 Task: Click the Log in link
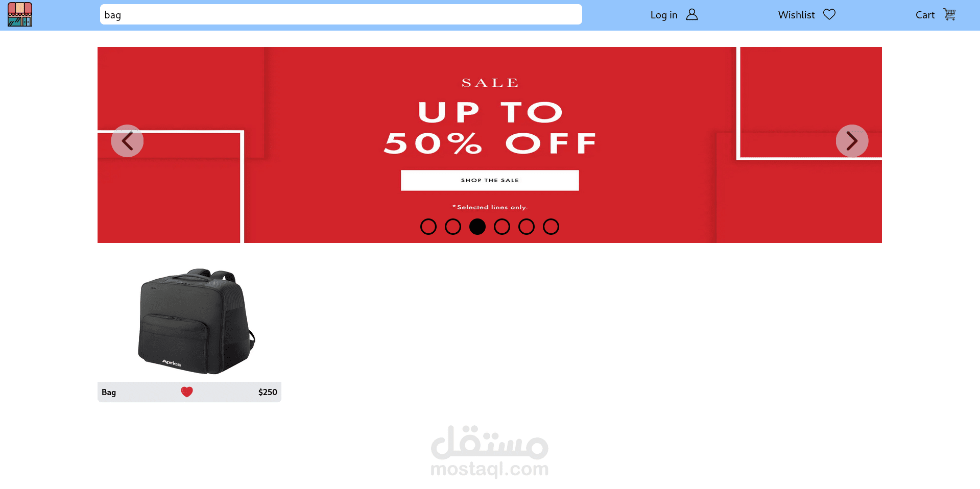point(664,15)
